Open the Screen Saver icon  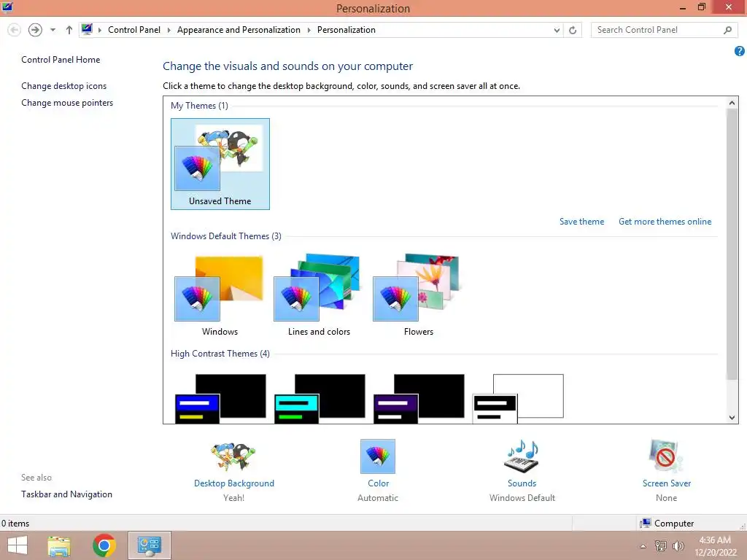[x=666, y=456]
